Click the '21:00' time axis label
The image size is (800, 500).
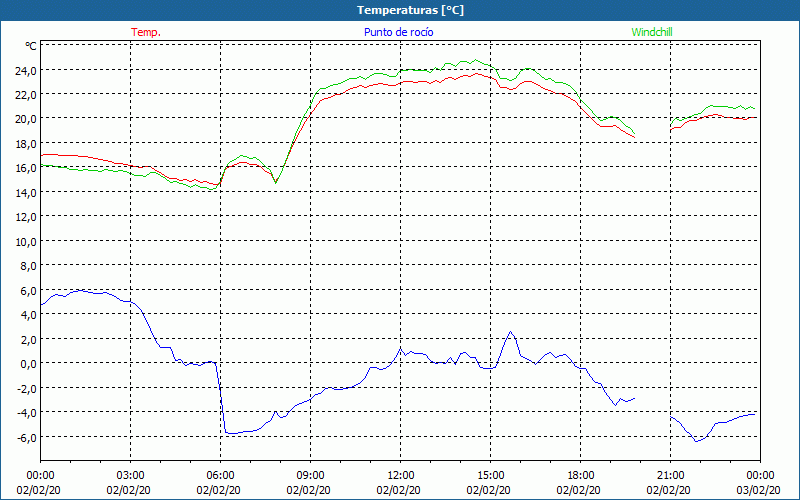coord(670,476)
